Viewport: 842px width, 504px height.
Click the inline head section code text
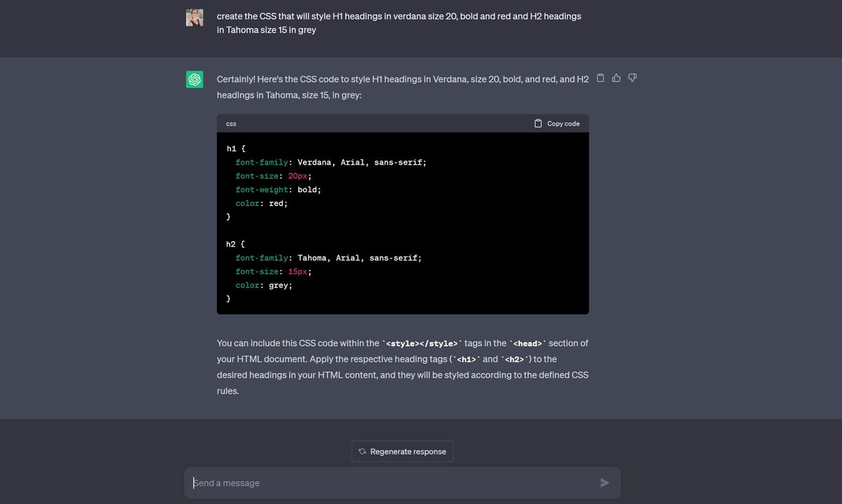pos(527,343)
